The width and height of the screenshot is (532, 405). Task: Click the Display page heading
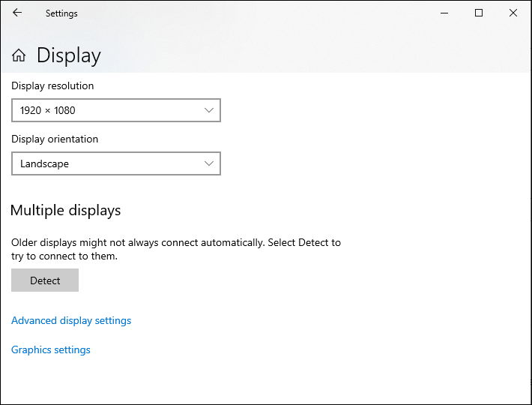pyautogui.click(x=68, y=55)
